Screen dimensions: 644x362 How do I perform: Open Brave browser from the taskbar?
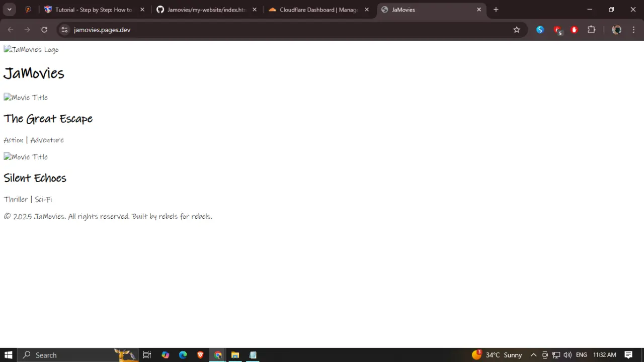point(200,355)
